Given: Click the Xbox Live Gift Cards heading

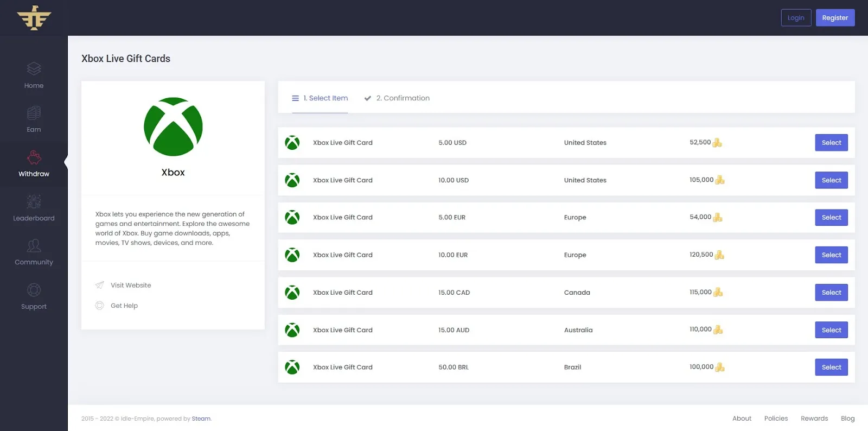Looking at the screenshot, I should 126,59.
